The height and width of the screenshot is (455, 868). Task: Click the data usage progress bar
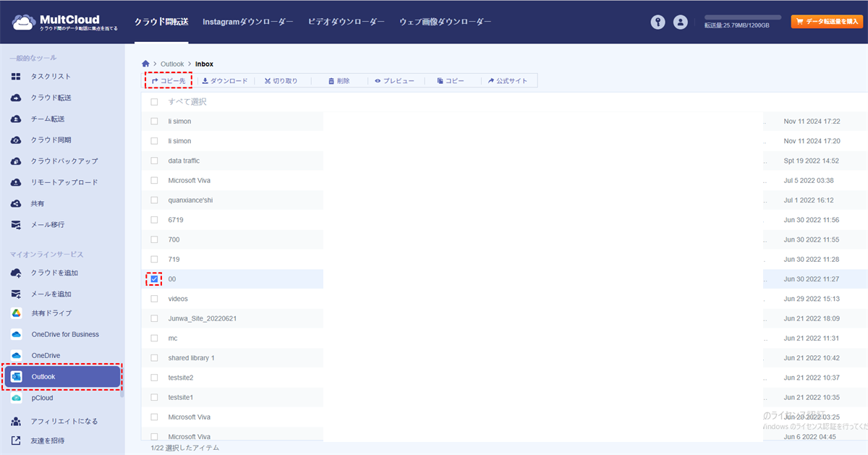[743, 17]
